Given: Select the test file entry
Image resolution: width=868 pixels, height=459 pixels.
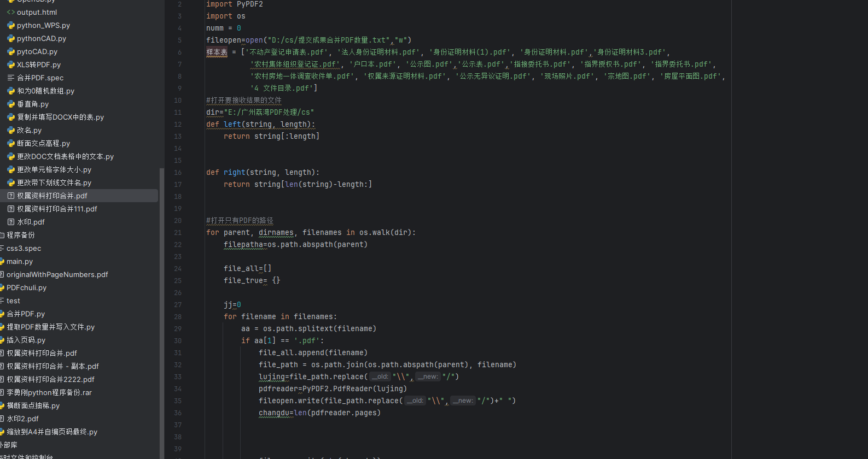Looking at the screenshot, I should click(13, 301).
